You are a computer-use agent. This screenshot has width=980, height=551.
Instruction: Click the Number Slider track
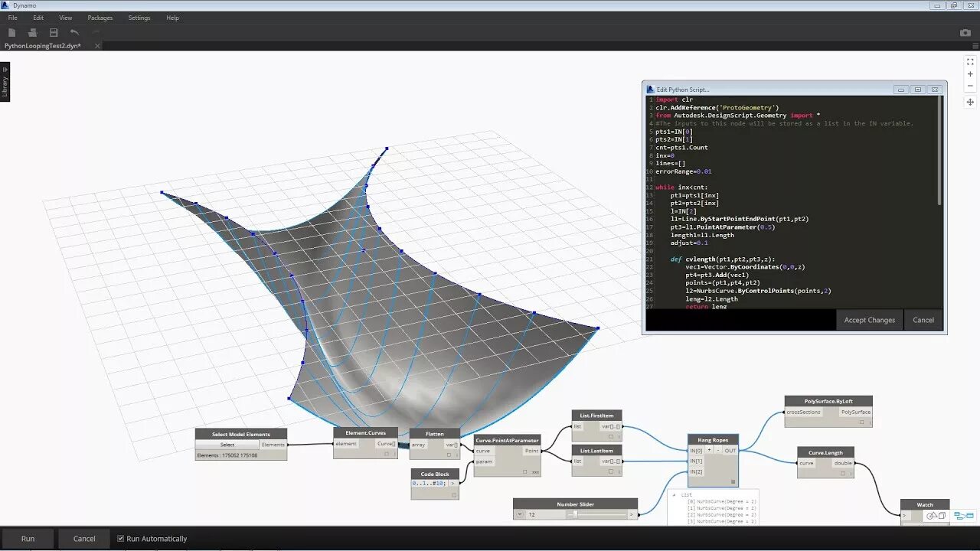click(596, 514)
